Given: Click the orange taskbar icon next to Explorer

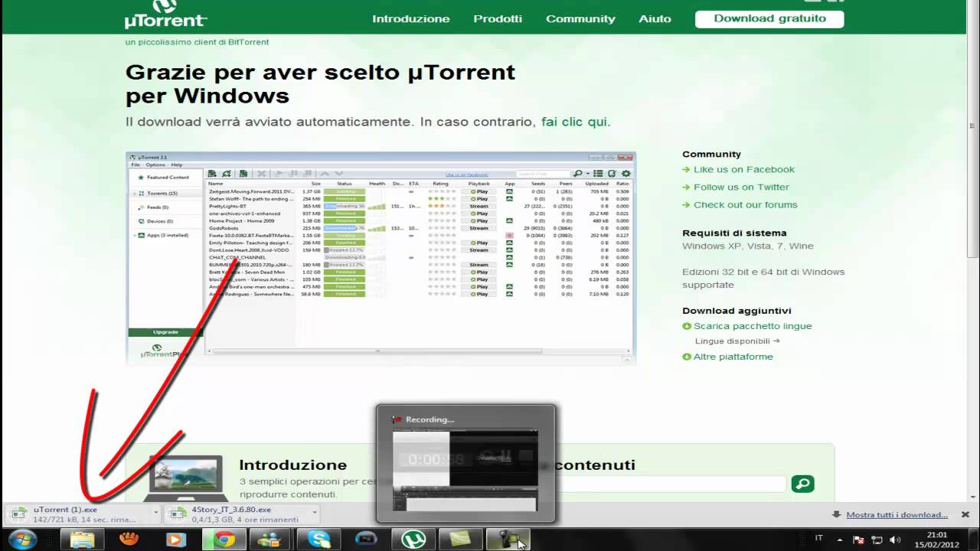Looking at the screenshot, I should point(129,540).
